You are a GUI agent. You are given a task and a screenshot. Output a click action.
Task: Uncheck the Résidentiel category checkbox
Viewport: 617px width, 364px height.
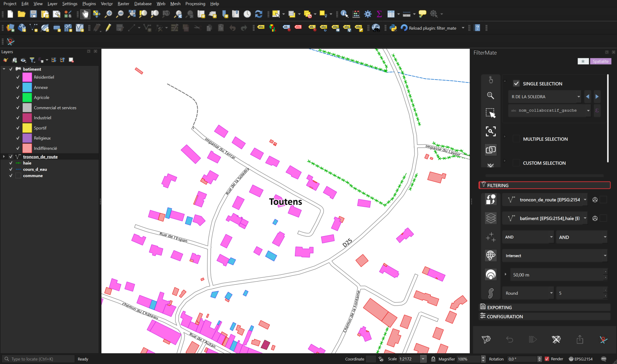18,77
